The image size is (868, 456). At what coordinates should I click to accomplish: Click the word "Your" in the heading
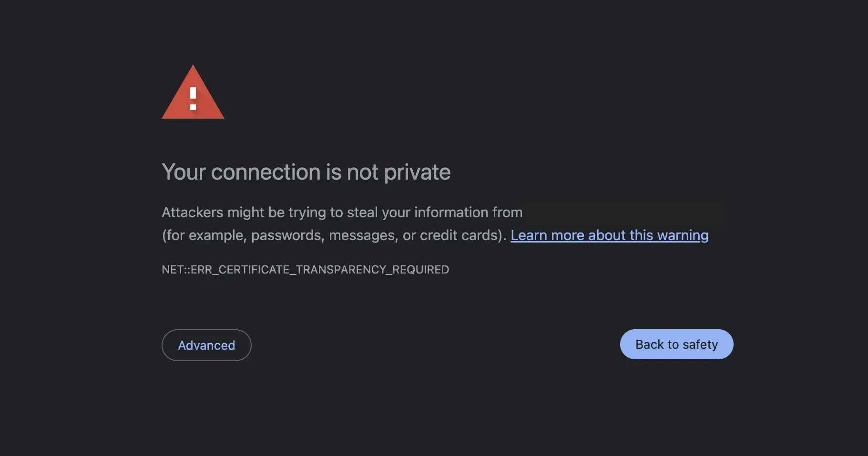coord(184,172)
